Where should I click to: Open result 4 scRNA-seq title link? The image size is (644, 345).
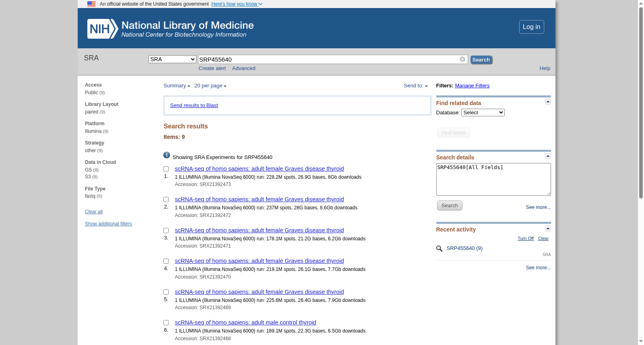coord(259,261)
